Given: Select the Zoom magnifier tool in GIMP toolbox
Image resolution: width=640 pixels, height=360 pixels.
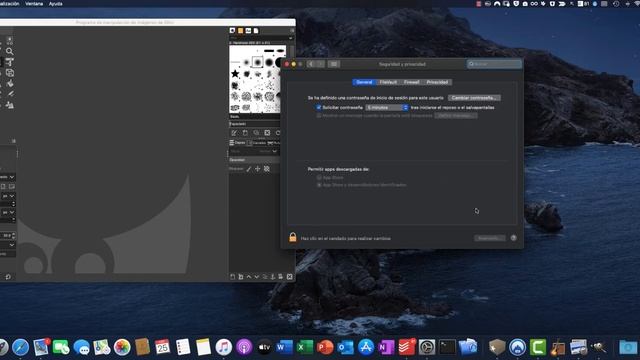Looking at the screenshot, I should [9, 52].
